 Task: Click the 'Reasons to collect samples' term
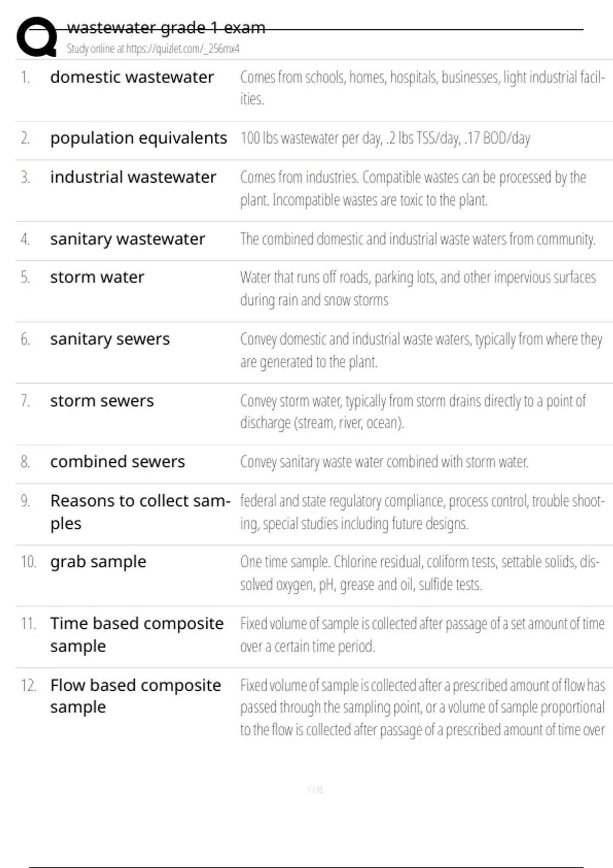[x=139, y=512]
